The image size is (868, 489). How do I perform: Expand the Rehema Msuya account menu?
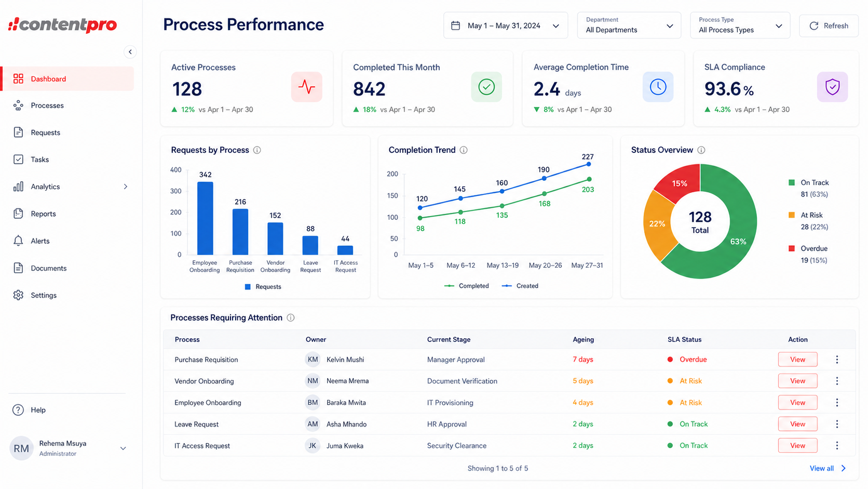(123, 448)
